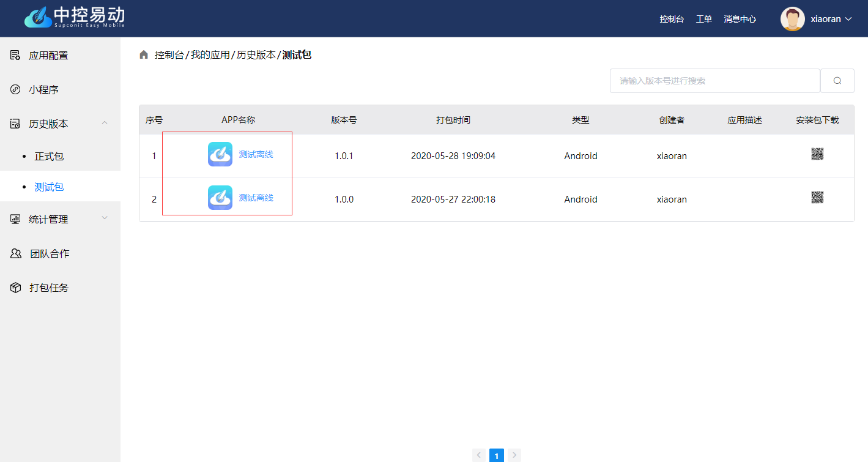Click timestamp 2020-05-27 22:00:18
Viewport: 868px width, 462px height.
(x=453, y=199)
